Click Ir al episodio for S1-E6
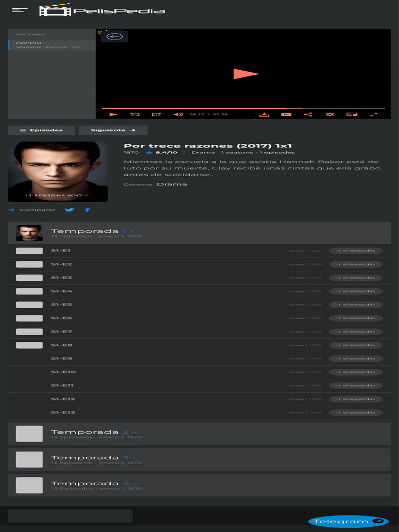 (356, 318)
